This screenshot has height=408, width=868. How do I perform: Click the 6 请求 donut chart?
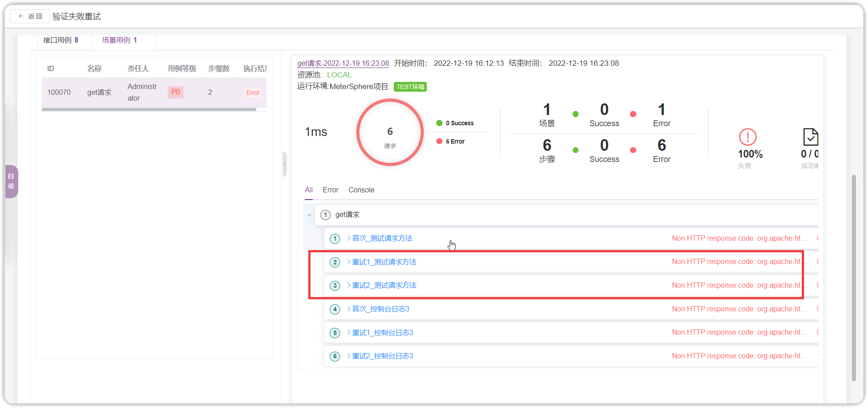[x=390, y=132]
